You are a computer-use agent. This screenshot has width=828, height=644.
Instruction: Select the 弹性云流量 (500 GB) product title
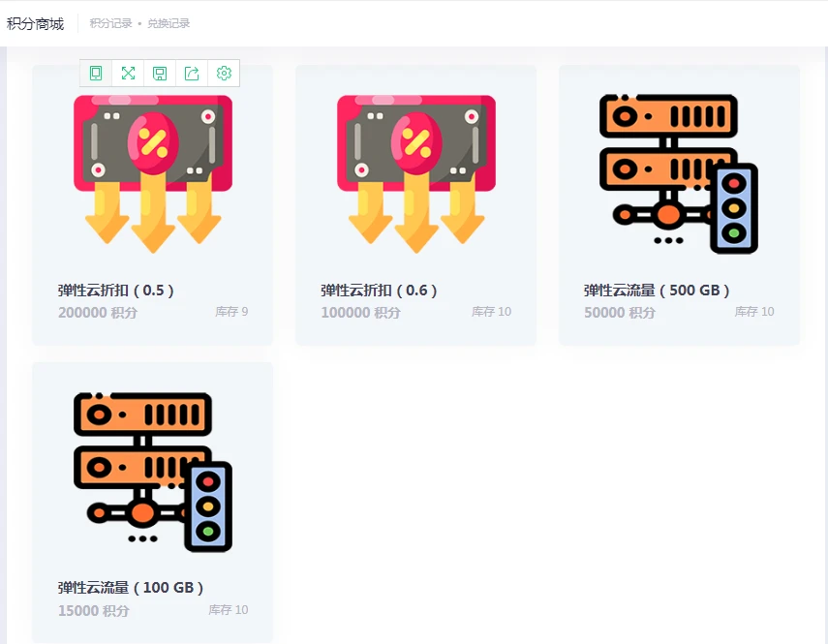[x=657, y=290]
